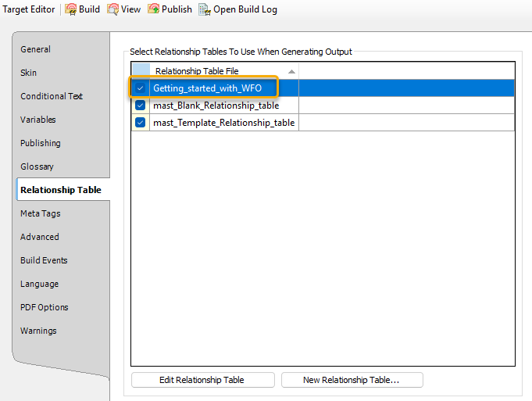Go to the Publishing tab
The width and height of the screenshot is (532, 401).
point(41,143)
